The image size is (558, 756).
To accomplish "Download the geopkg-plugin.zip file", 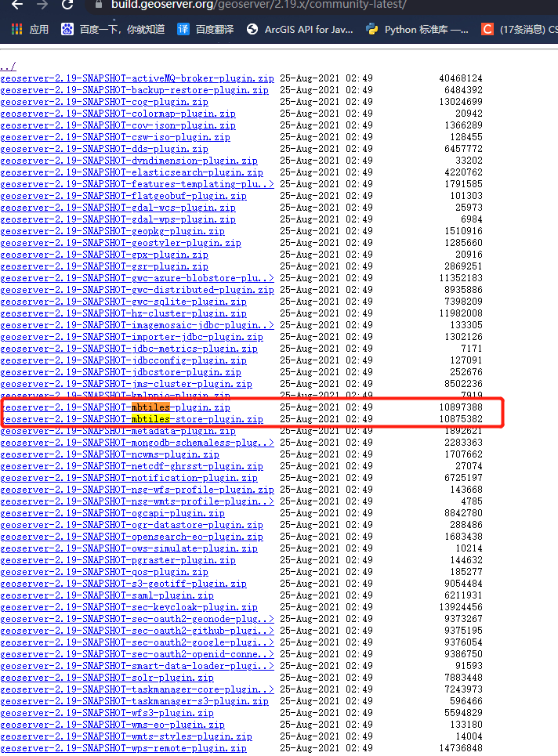I will [112, 231].
